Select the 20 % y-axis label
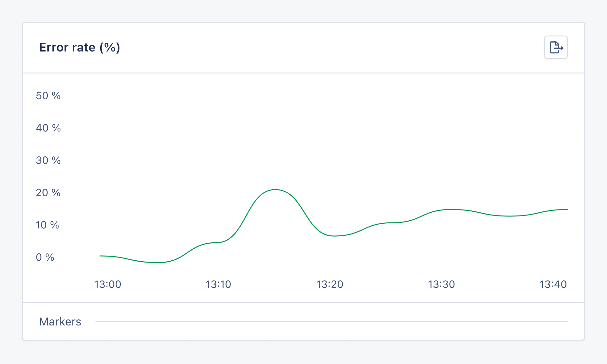 48,193
